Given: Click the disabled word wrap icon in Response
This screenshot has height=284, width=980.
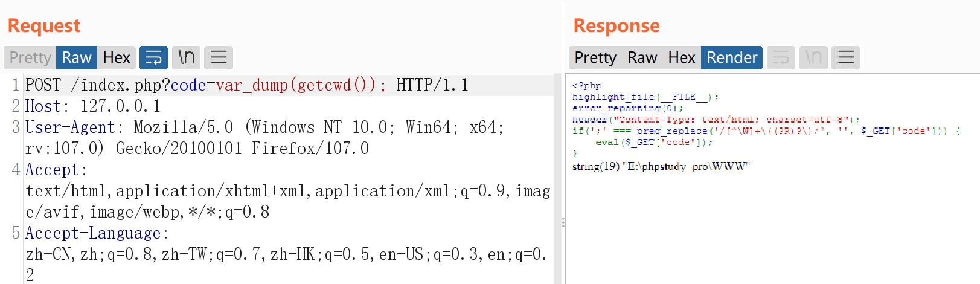Looking at the screenshot, I should click(x=781, y=57).
